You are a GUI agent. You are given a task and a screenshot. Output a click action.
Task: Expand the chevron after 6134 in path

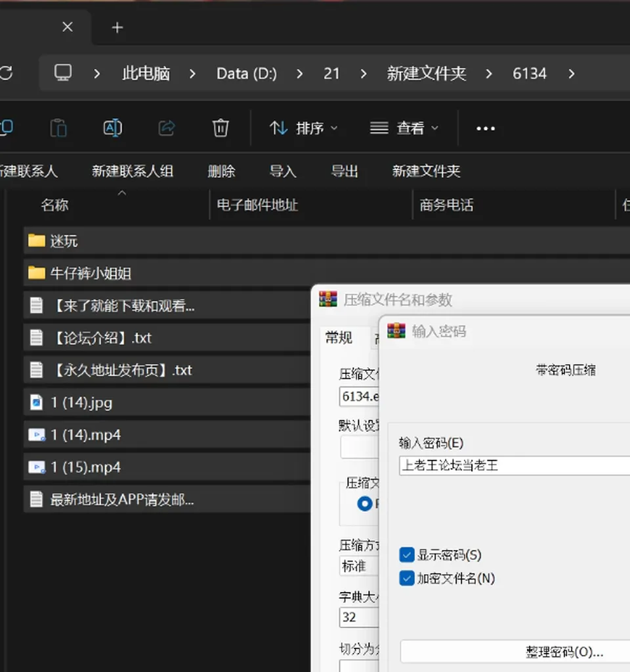[x=572, y=73]
